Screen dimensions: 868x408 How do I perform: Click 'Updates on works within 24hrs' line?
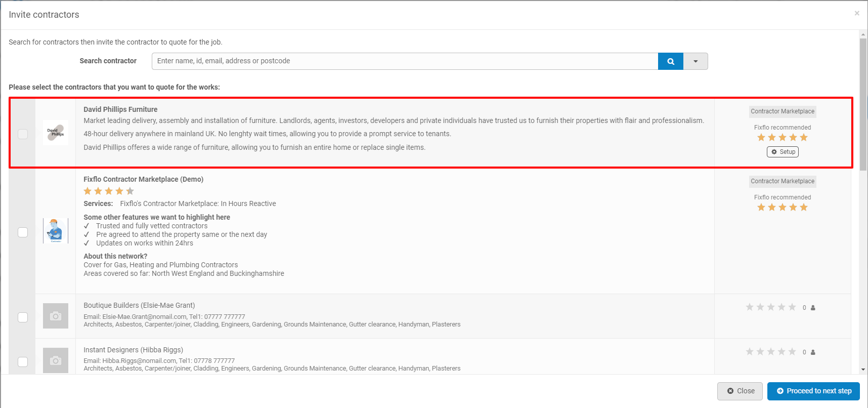point(145,243)
